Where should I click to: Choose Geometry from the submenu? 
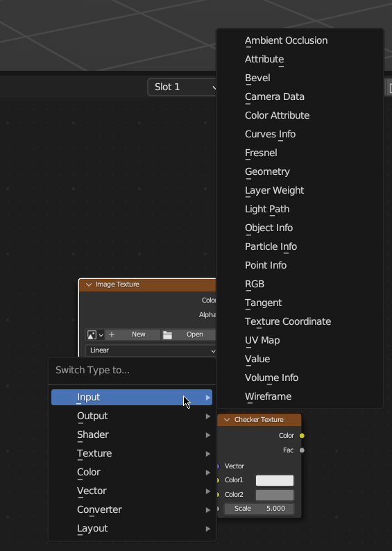pyautogui.click(x=300, y=171)
